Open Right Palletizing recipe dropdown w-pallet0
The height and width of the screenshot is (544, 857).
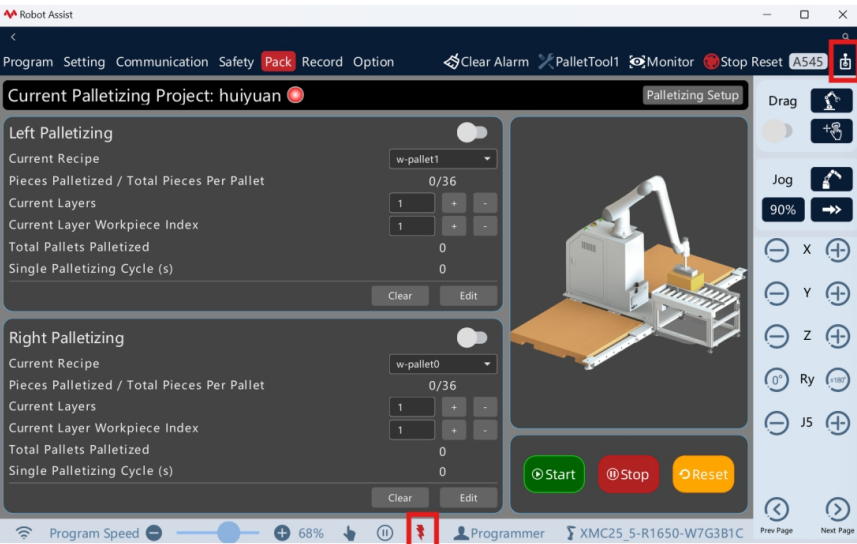tap(443, 364)
